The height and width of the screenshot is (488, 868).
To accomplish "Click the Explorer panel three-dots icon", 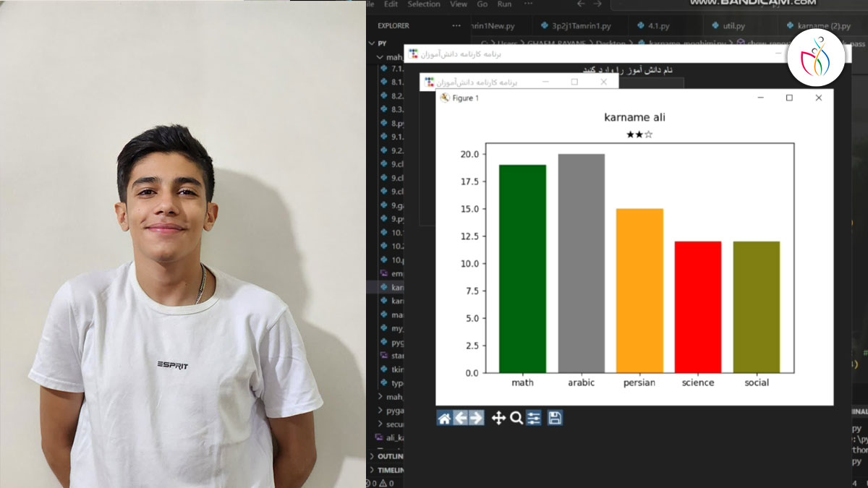I will (456, 25).
